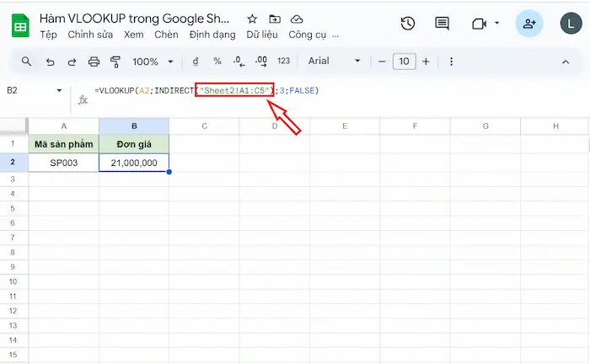This screenshot has height=364, width=590.
Task: Redo the last undone action
Action: pyautogui.click(x=72, y=62)
